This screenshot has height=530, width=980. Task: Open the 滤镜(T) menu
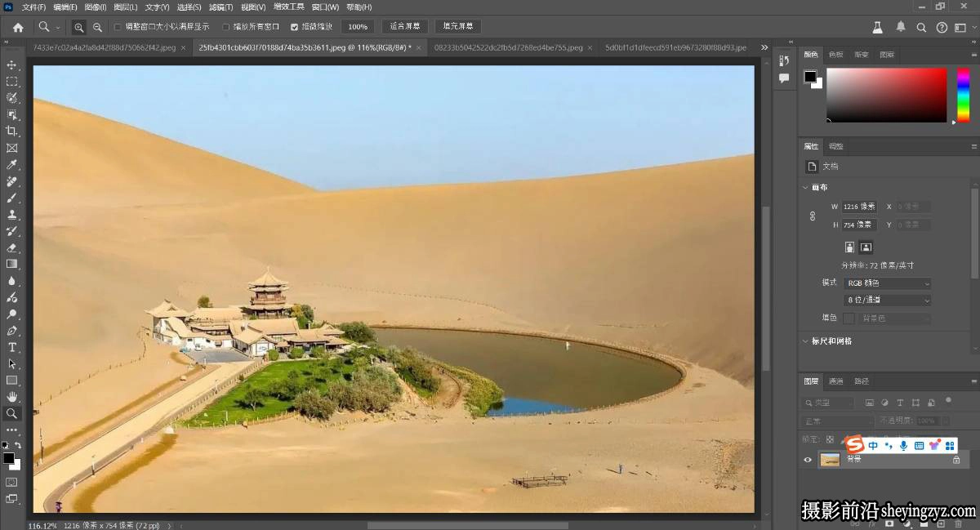tap(220, 7)
